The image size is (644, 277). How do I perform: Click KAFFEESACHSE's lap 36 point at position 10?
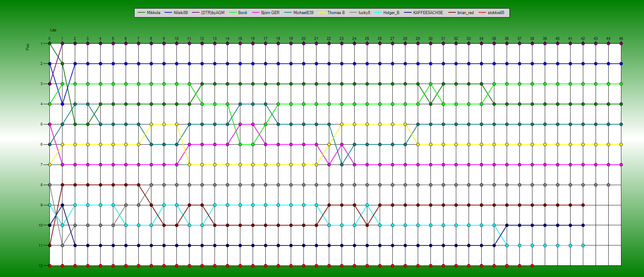[507, 225]
